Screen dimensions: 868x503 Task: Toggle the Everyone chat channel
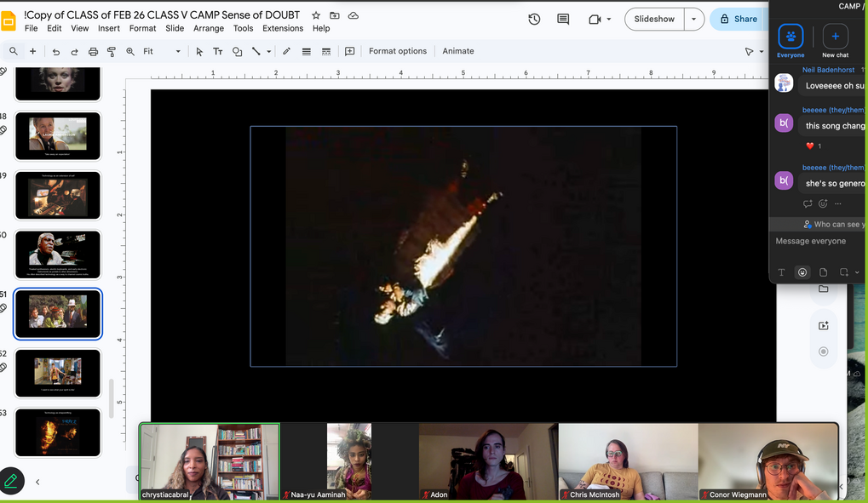(x=790, y=41)
